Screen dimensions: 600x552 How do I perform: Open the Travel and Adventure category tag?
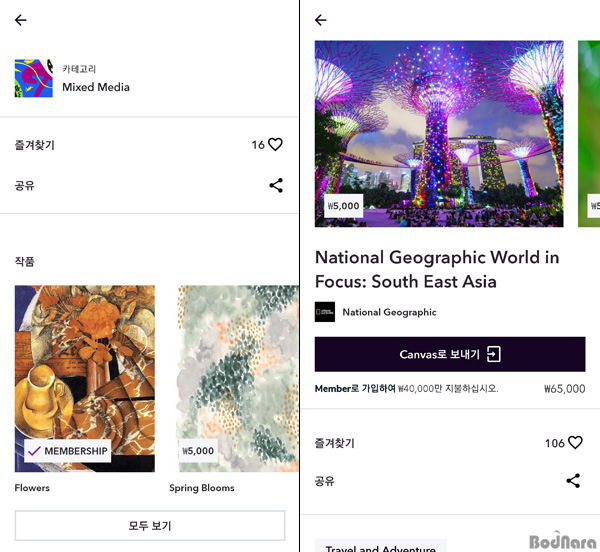click(380, 547)
